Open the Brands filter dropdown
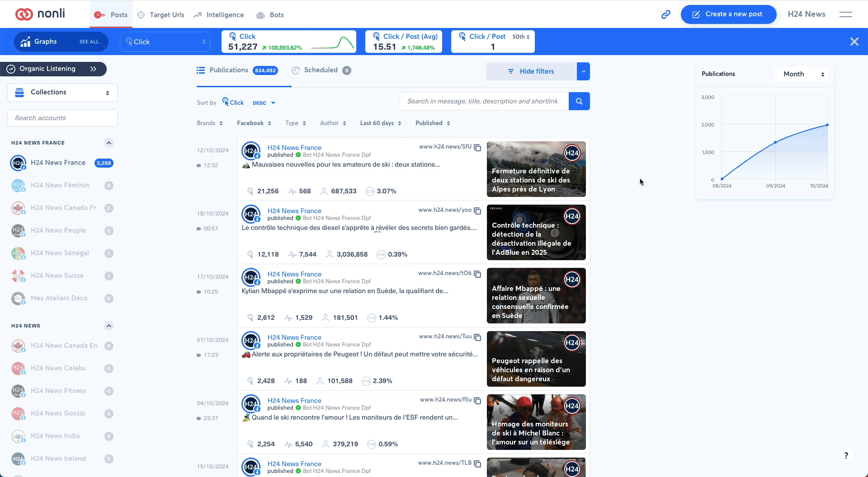Image resolution: width=868 pixels, height=477 pixels. [x=210, y=123]
